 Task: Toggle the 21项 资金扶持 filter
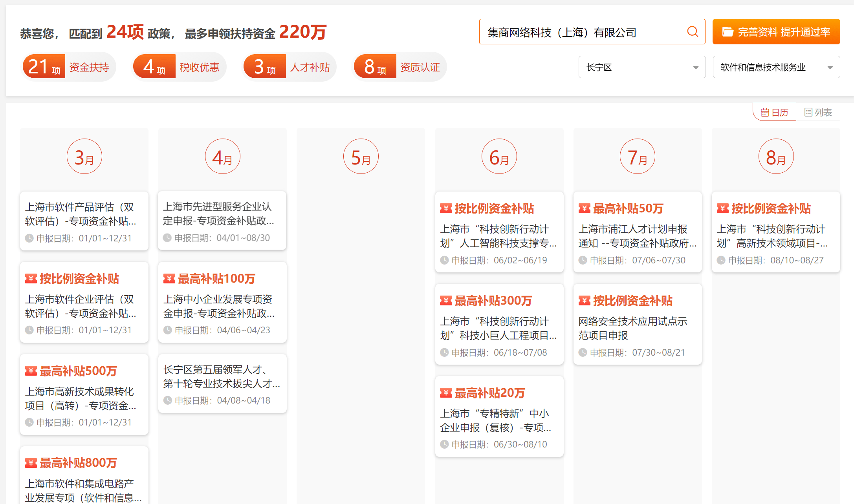tap(68, 67)
